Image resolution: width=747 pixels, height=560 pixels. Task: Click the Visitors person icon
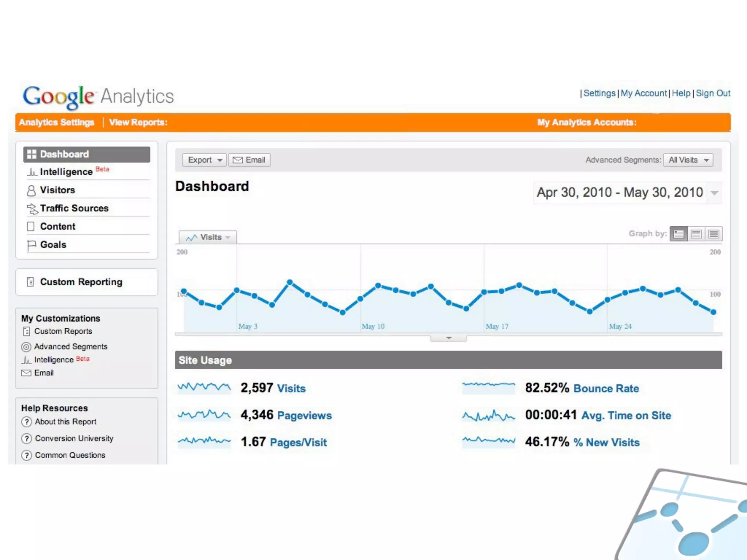(31, 190)
